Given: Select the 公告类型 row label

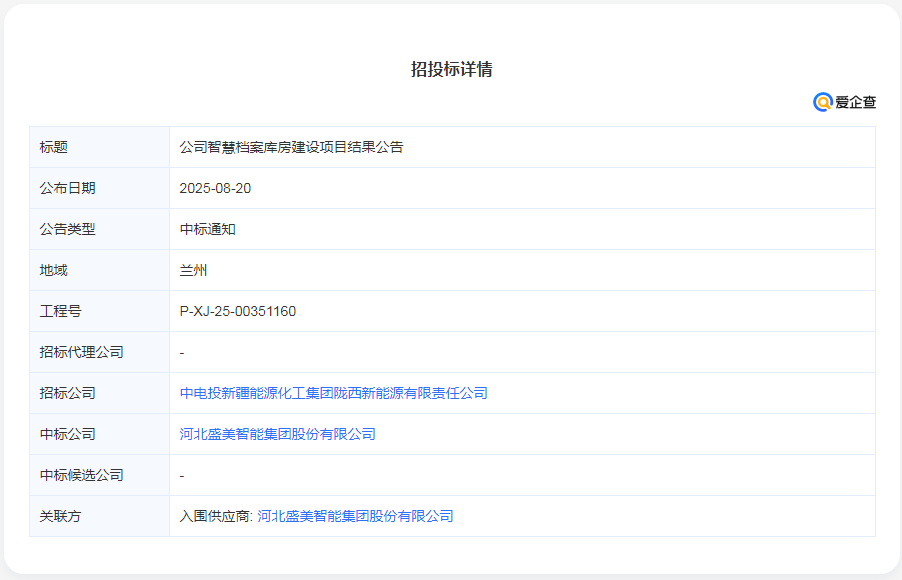Looking at the screenshot, I should tap(66, 228).
